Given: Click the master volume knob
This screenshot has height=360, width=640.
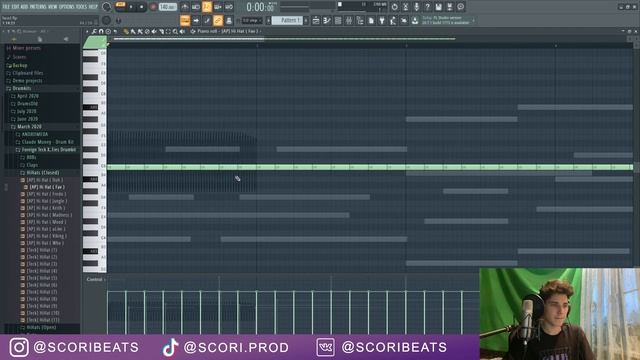Looking at the screenshot, I should [107, 7].
